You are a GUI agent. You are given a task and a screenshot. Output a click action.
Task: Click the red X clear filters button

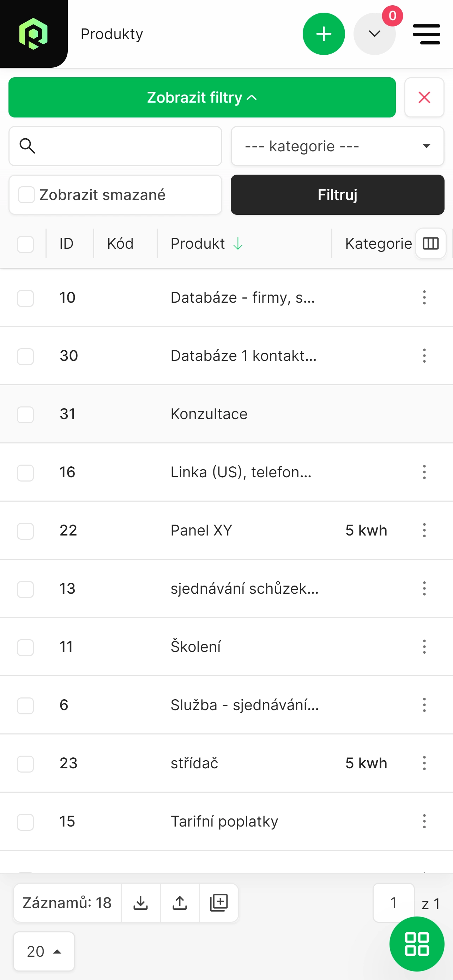point(424,97)
